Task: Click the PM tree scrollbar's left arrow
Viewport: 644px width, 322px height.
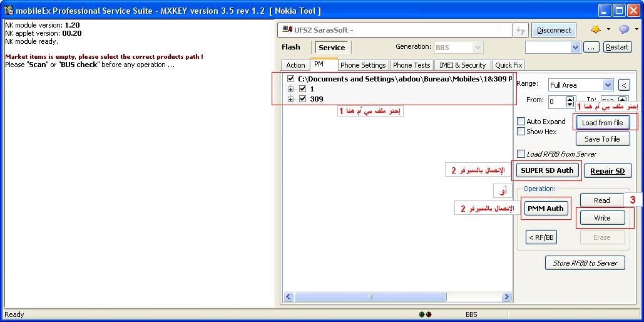Action: click(288, 296)
